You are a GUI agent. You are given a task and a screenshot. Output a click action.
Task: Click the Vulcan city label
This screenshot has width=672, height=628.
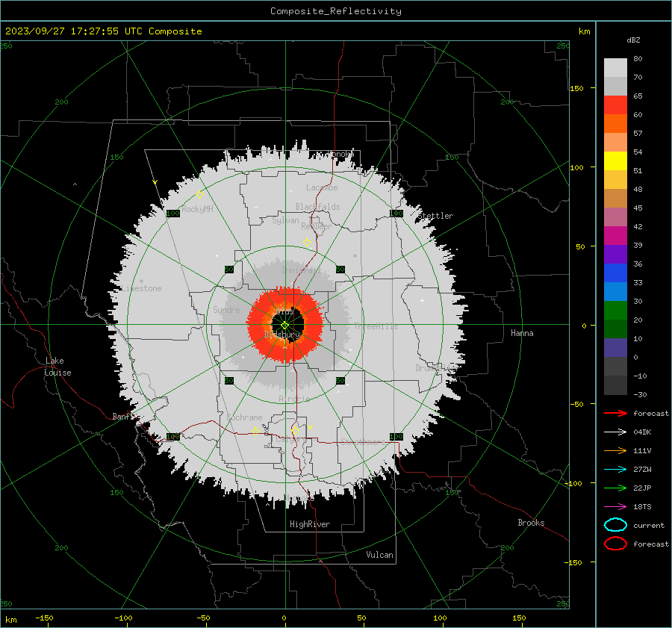point(379,555)
